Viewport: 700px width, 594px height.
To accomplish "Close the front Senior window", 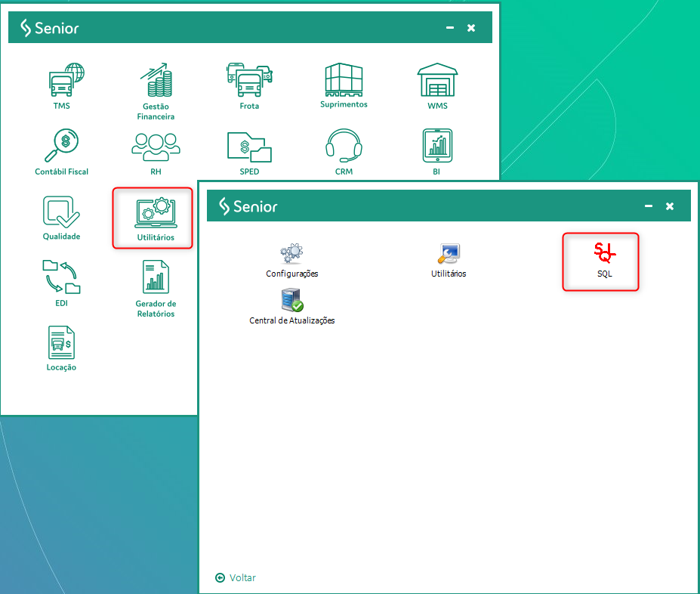I will tap(670, 206).
